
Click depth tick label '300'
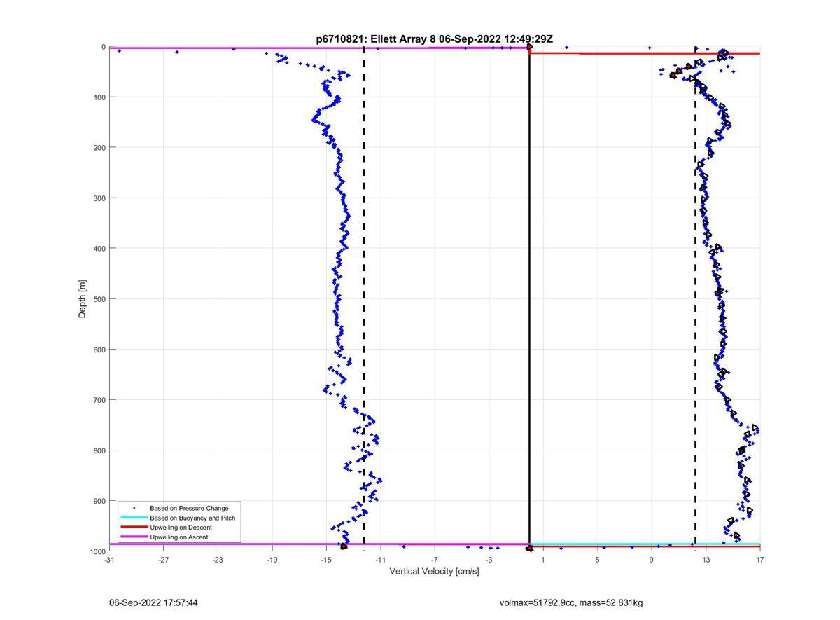point(99,198)
